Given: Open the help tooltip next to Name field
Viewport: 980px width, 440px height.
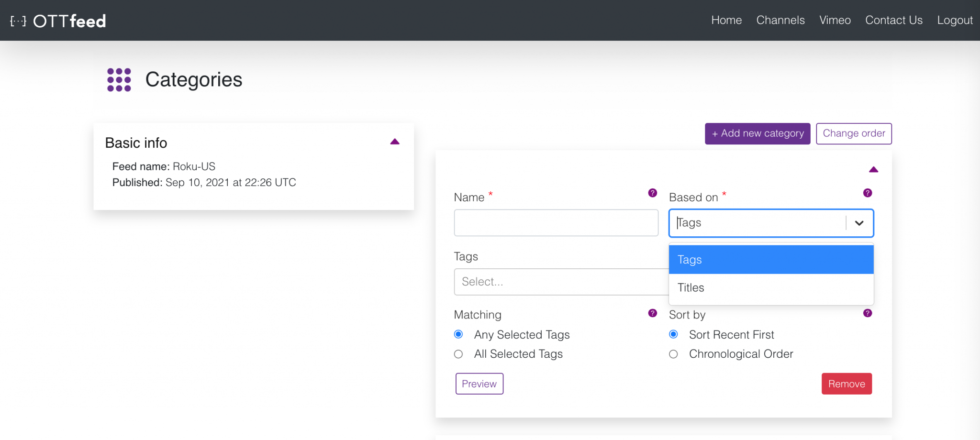Looking at the screenshot, I should point(652,193).
